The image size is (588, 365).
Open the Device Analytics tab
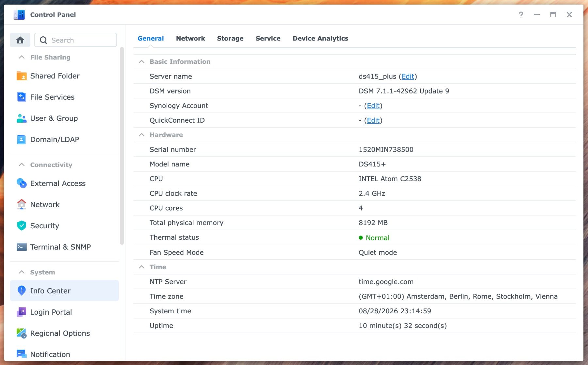pos(320,38)
